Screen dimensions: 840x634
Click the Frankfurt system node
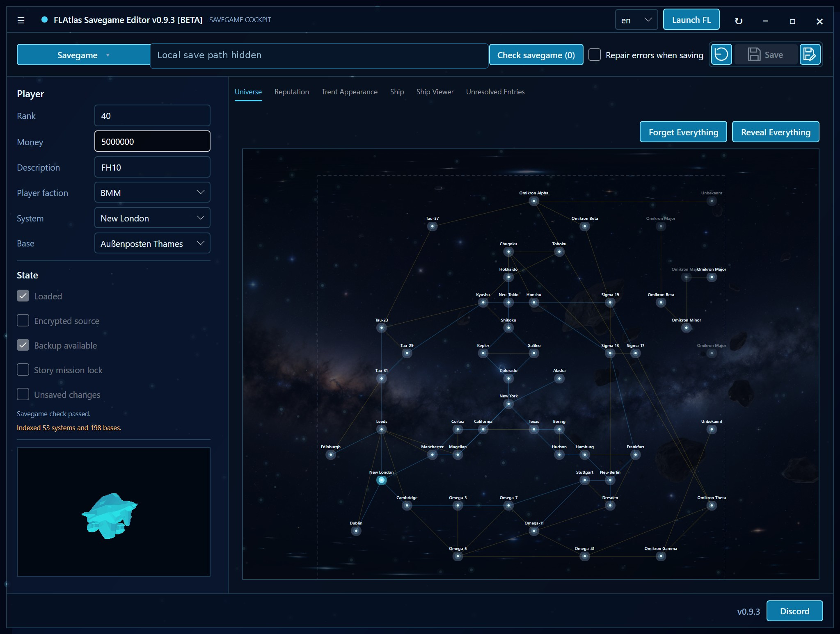click(635, 455)
